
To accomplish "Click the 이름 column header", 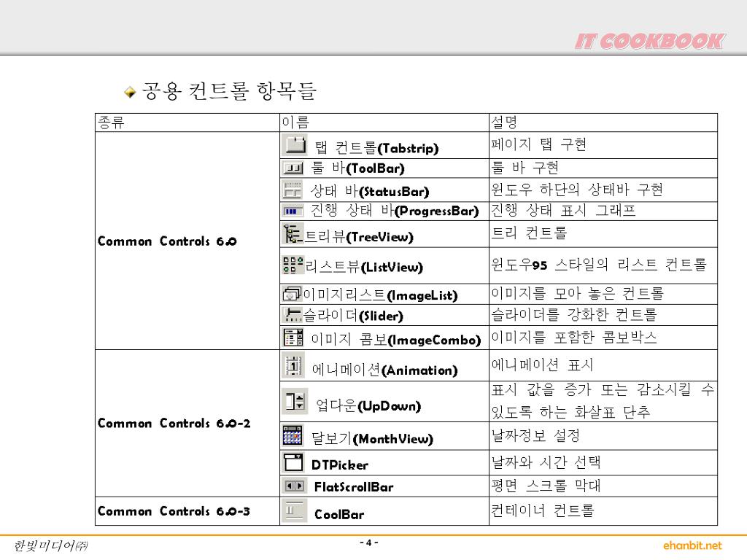I will pos(295,122).
